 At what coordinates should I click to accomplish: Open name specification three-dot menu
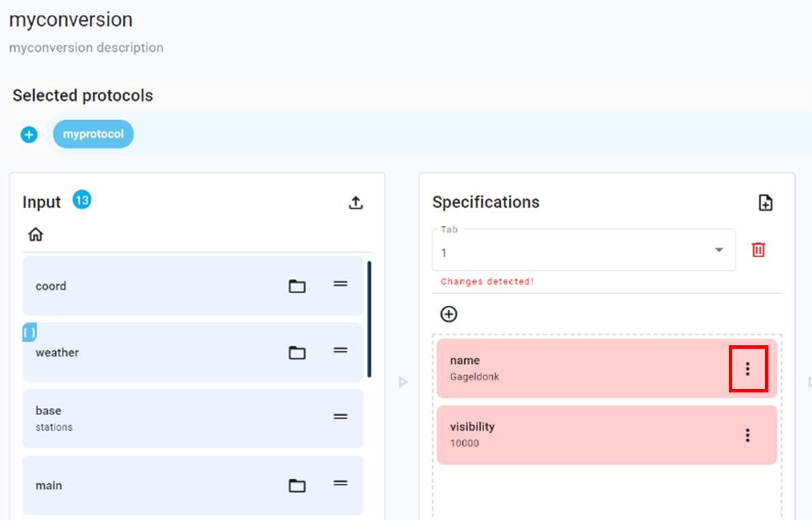(x=748, y=369)
